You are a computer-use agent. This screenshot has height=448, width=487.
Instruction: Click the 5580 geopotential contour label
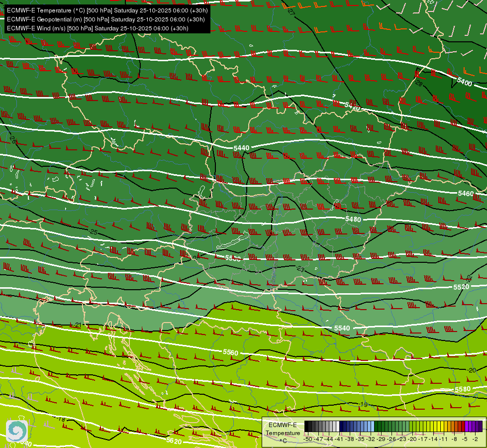coord(463,389)
